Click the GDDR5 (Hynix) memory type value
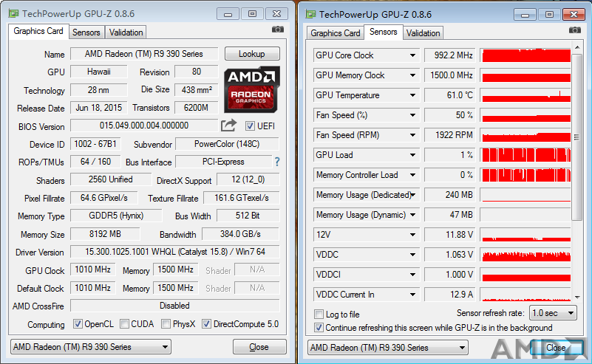This screenshot has width=592, height=364. tap(116, 216)
